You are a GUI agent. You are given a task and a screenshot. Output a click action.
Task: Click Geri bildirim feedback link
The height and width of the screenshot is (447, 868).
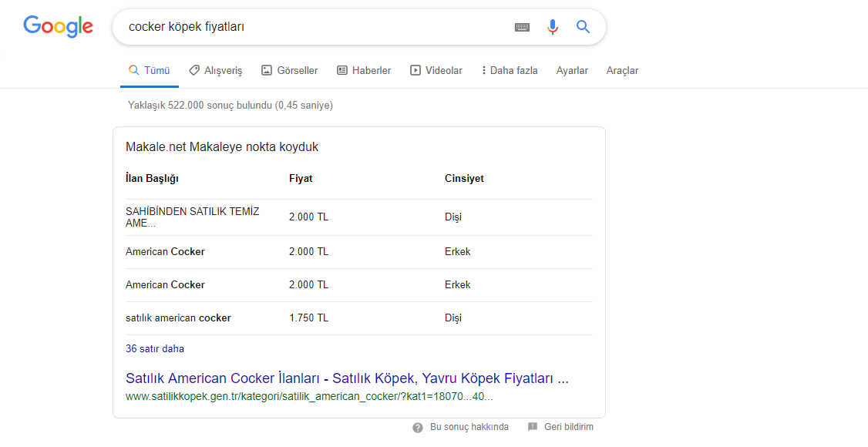569,427
